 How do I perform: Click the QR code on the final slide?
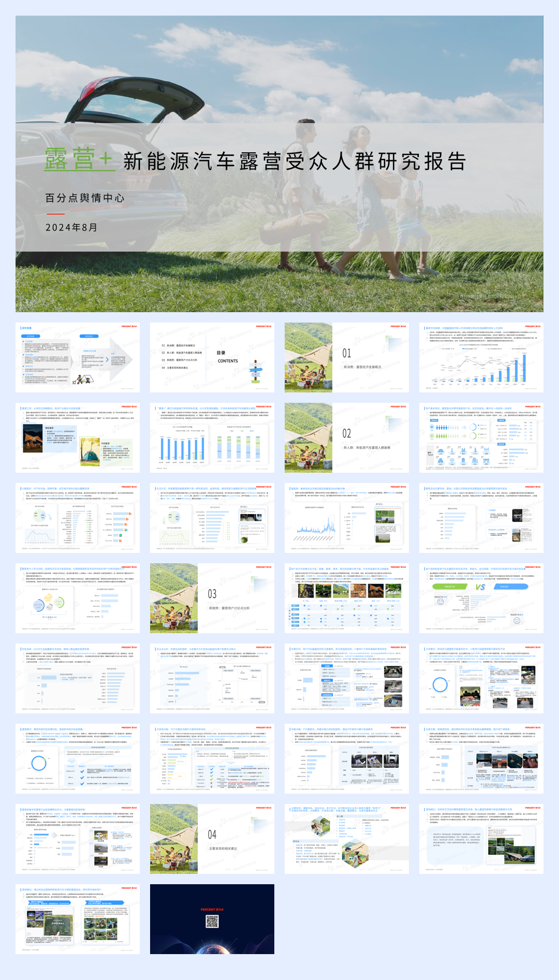[x=212, y=922]
